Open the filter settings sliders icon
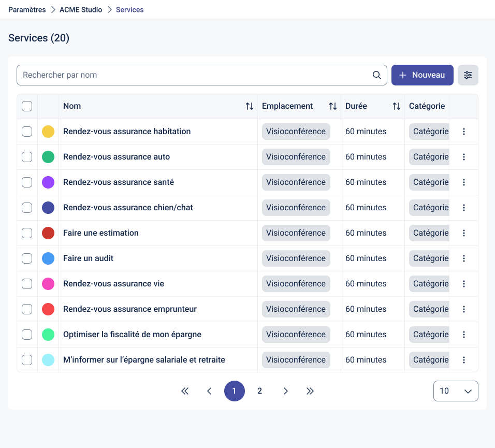This screenshot has width=495, height=448. (468, 75)
